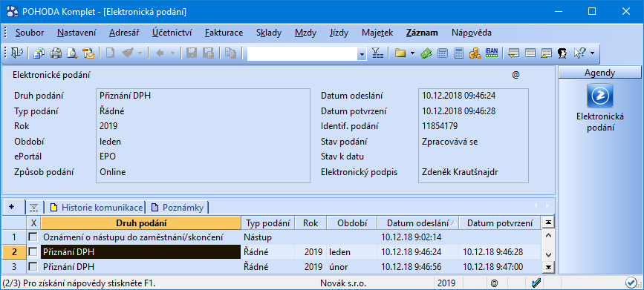Click the document copies icon in toolbar
Screen dimensions: 644x290
39,53
